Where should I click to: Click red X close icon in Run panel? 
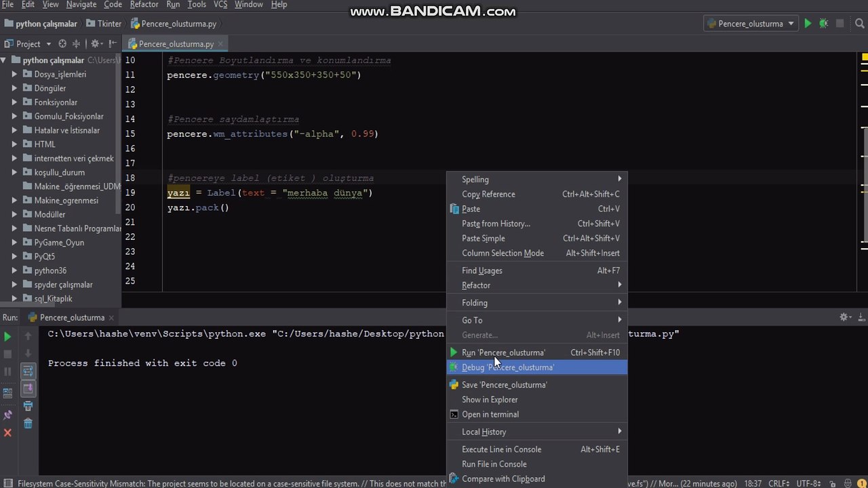tap(7, 432)
